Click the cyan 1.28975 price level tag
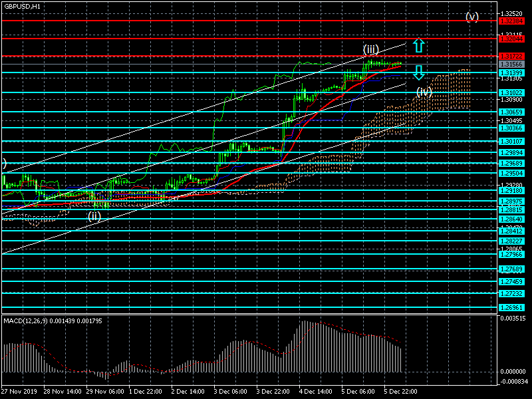Image resolution: width=532 pixels, height=399 pixels. 511,201
